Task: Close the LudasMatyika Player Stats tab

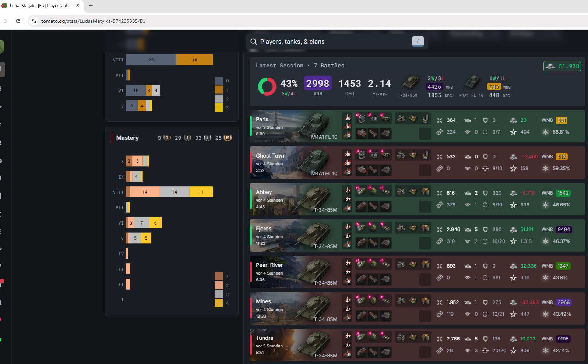Action: point(78,6)
